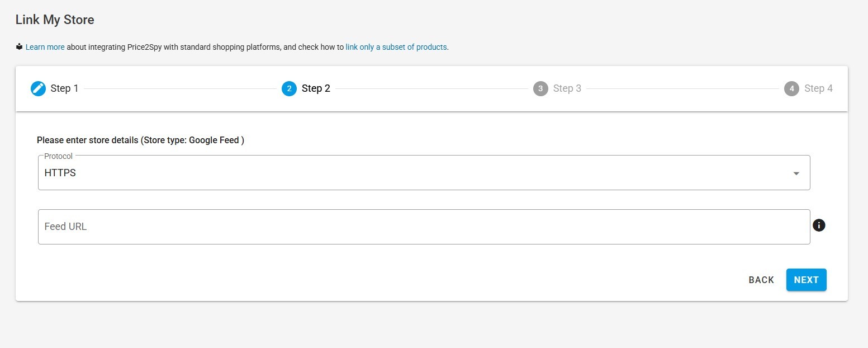Jump to the Step 3 label
This screenshot has height=348, width=868.
(567, 88)
